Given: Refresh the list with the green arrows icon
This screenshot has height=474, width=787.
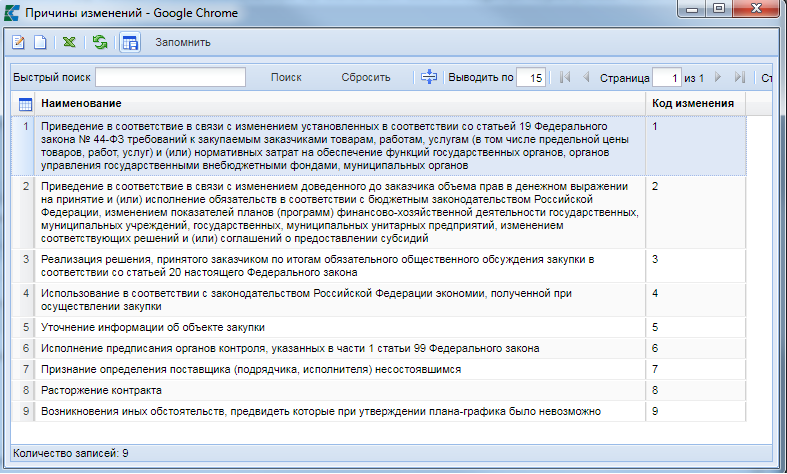Looking at the screenshot, I should click(100, 42).
